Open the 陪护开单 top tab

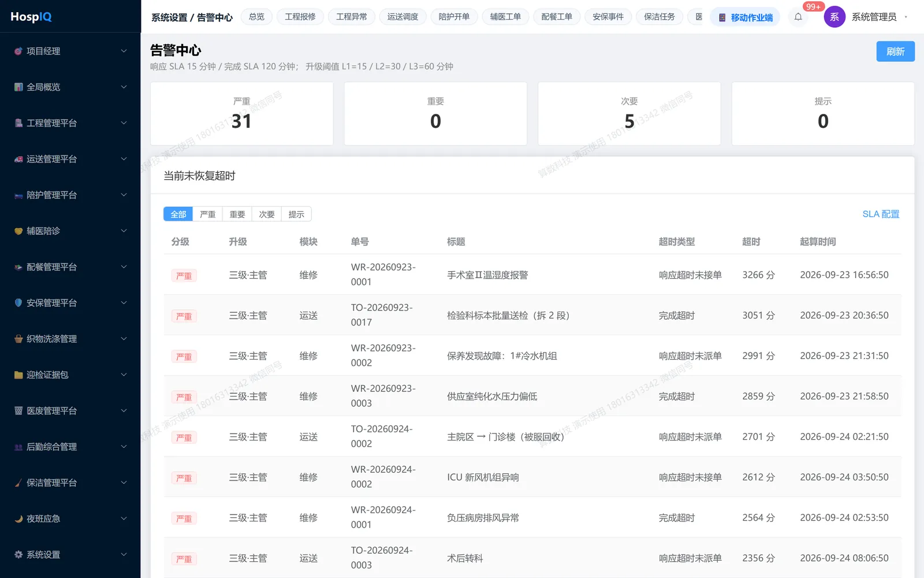point(454,17)
